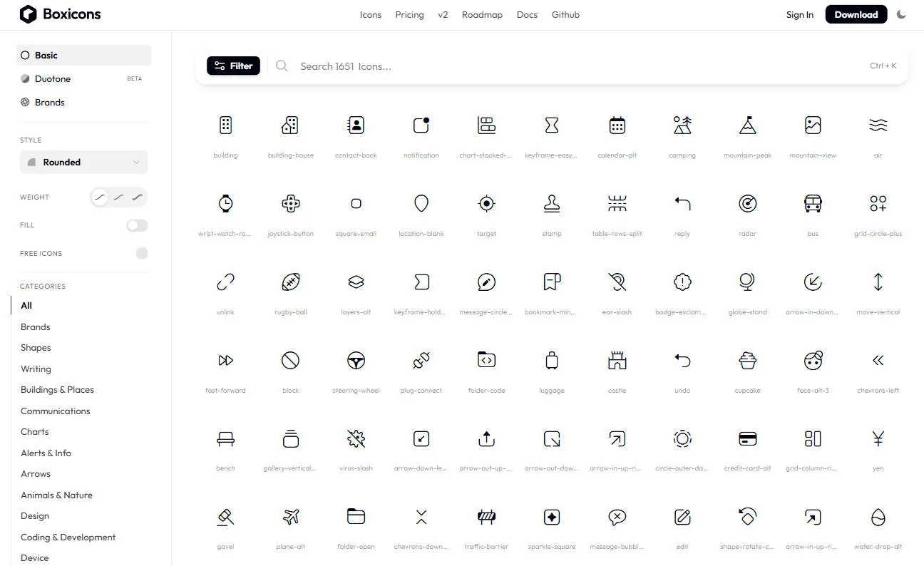Click the Download button
Viewport: 924px width, 566px height.
click(856, 14)
